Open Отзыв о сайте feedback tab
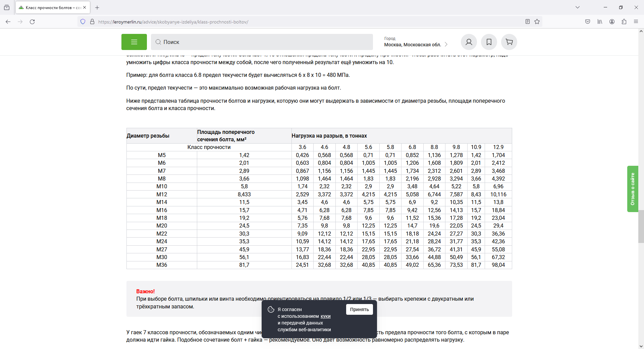 (x=633, y=189)
